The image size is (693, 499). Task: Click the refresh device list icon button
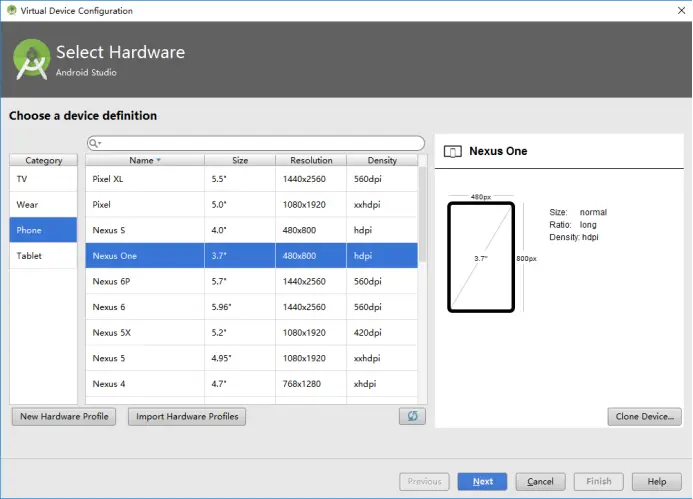click(412, 416)
